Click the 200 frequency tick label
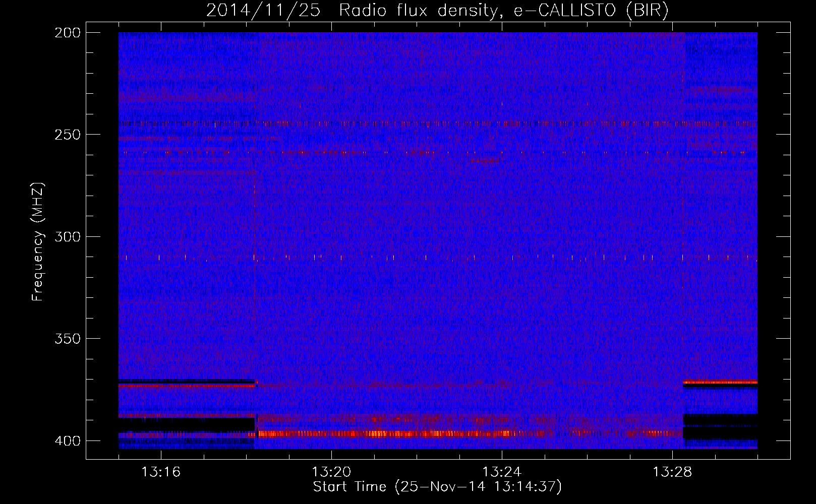Viewport: 816px width, 504px height. pos(68,33)
